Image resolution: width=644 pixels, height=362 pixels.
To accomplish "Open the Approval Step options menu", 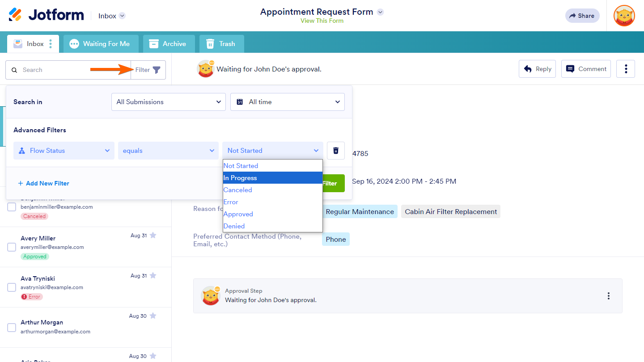I will click(608, 296).
